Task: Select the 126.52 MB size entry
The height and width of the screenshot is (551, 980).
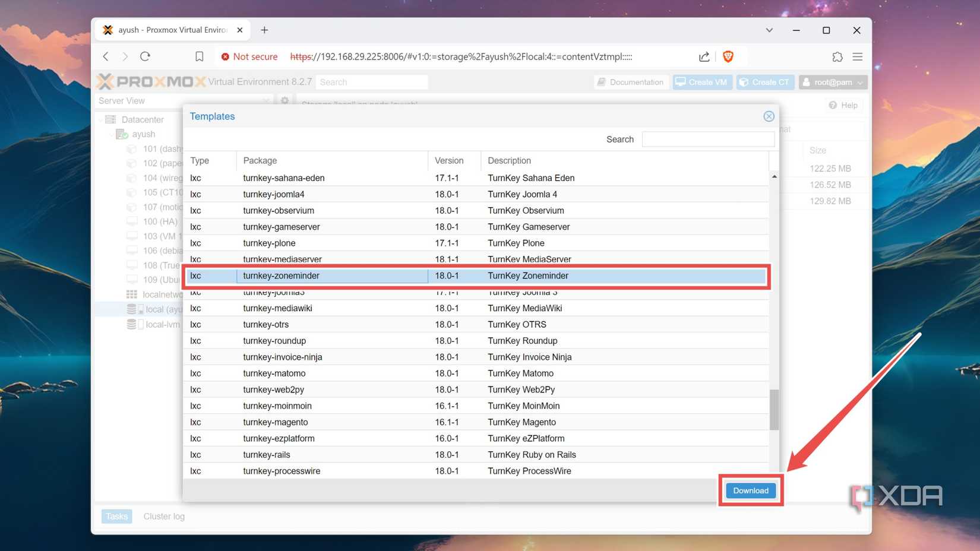Action: [830, 185]
